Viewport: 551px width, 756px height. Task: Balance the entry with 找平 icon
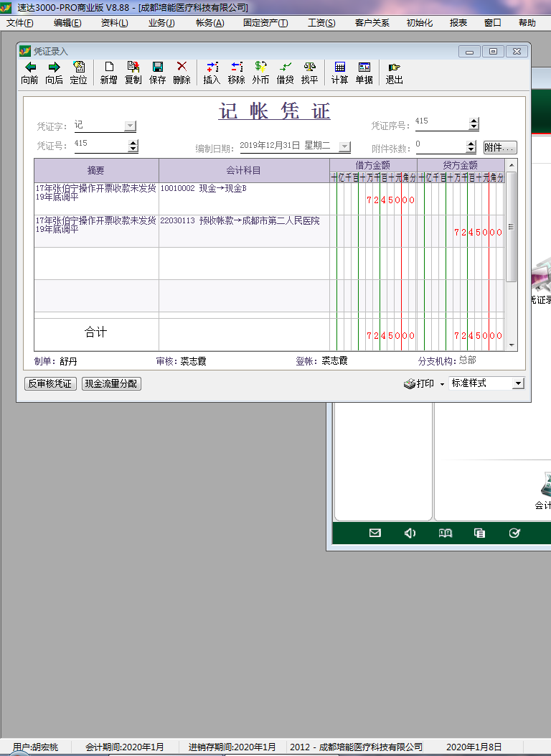(310, 73)
